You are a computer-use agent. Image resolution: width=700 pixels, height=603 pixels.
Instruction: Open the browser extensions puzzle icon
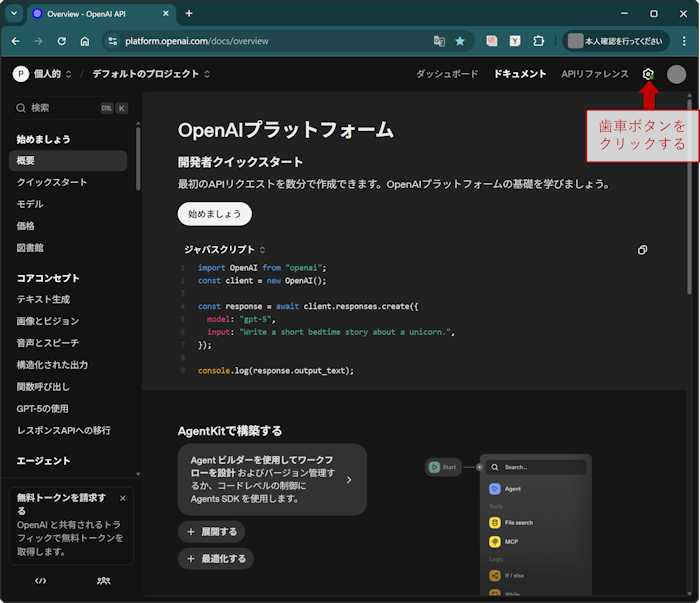[539, 41]
